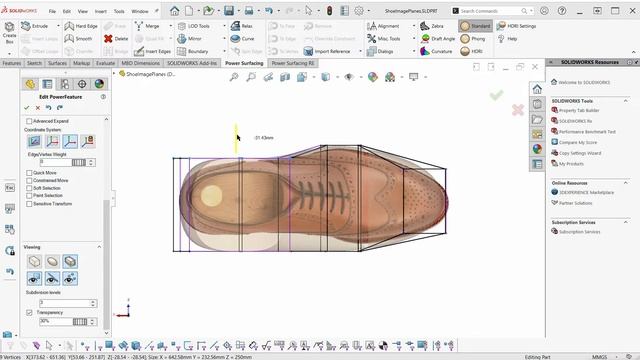The image size is (640, 360).
Task: Switch to the Features tab
Action: (x=11, y=63)
